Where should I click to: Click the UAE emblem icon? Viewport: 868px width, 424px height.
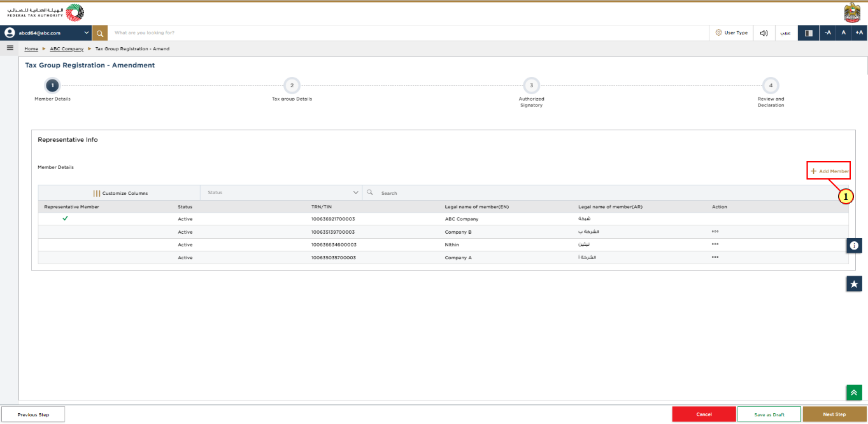[x=853, y=13]
